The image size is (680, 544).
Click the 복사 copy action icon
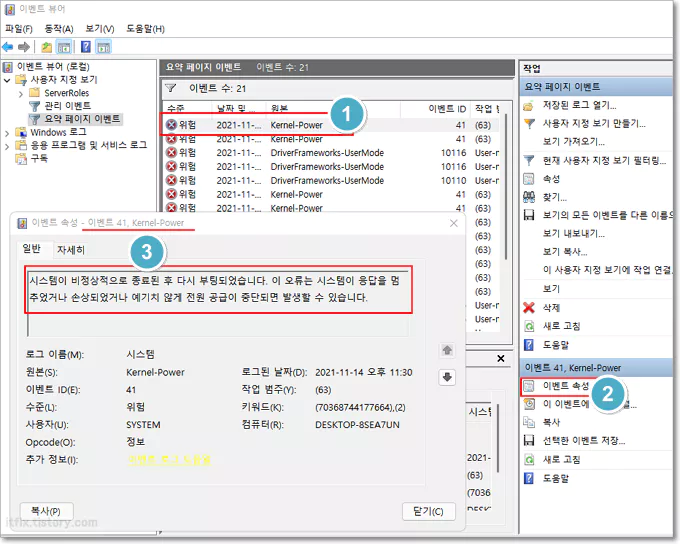(x=529, y=422)
